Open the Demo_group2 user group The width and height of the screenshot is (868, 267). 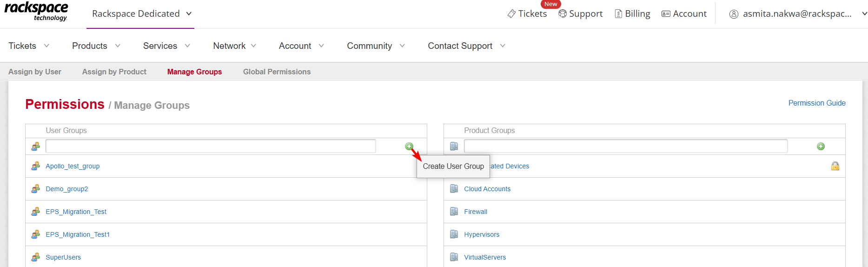click(x=66, y=189)
